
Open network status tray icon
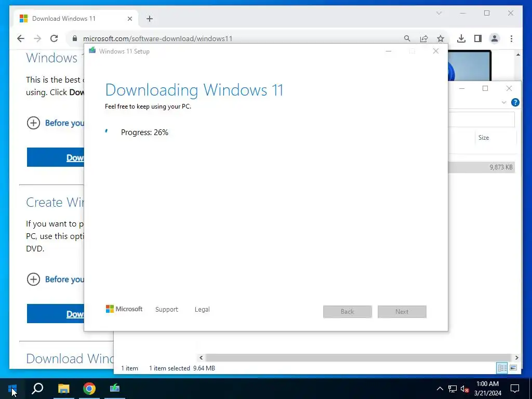tap(453, 389)
